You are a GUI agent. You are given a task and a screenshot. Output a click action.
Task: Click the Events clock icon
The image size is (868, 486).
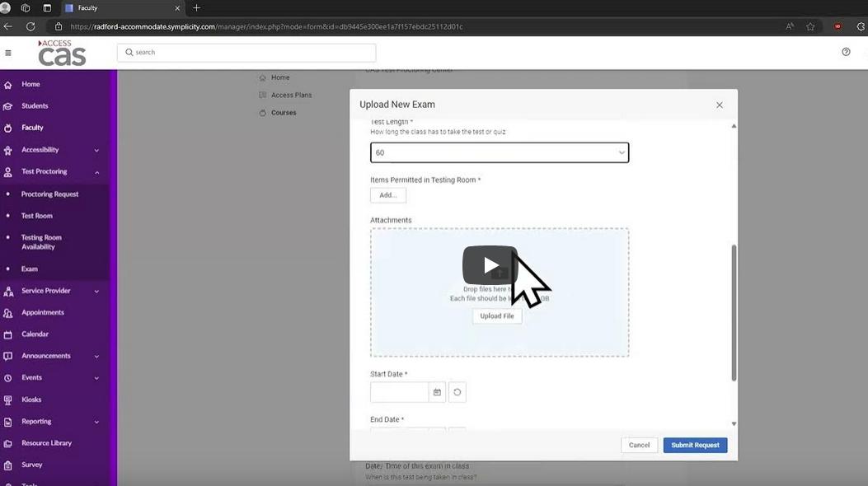point(7,378)
